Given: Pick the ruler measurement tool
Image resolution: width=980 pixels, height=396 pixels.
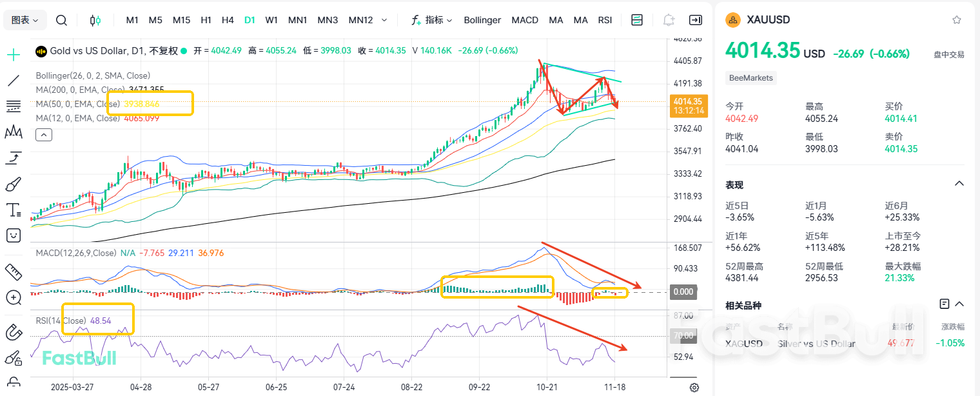Looking at the screenshot, I should pos(14,272).
